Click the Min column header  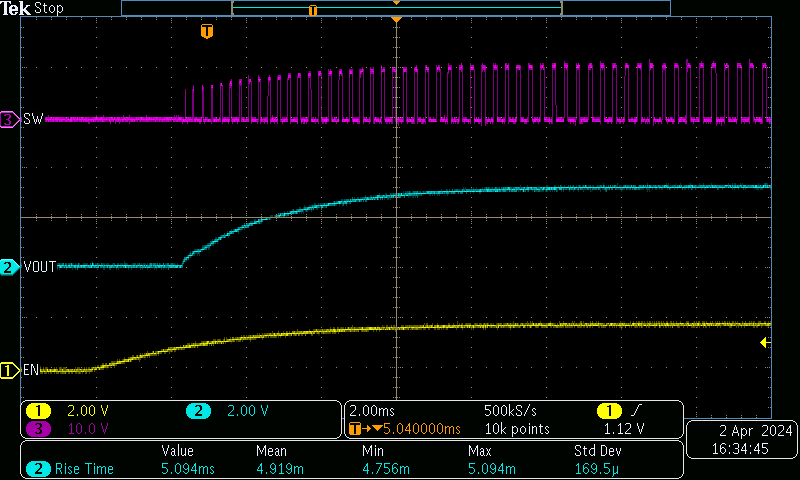click(372, 451)
